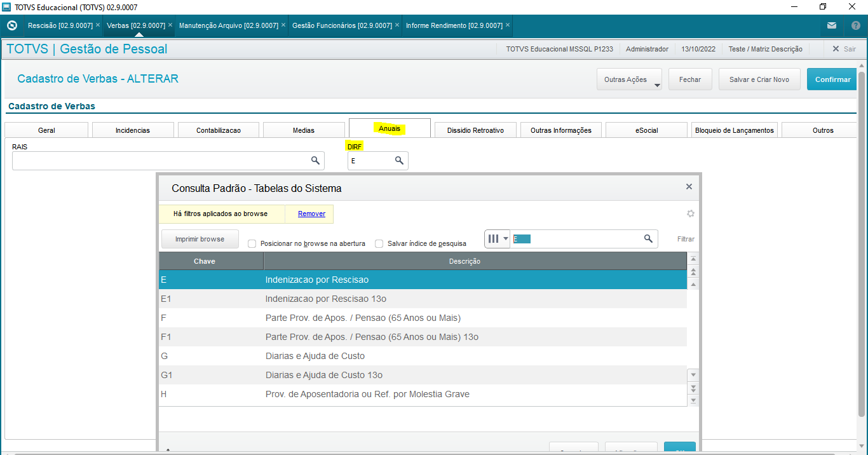Open the Dissidio Retroativo tab
This screenshot has width=868, height=455.
point(475,130)
